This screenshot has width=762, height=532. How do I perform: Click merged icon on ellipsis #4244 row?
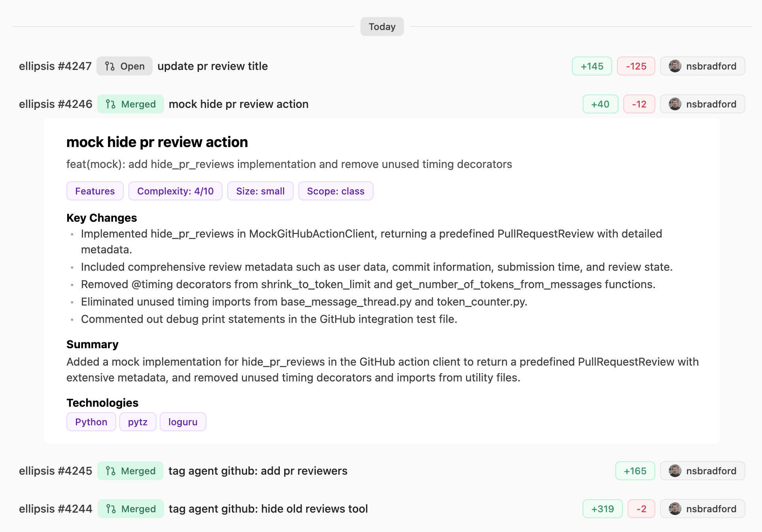coord(111,509)
